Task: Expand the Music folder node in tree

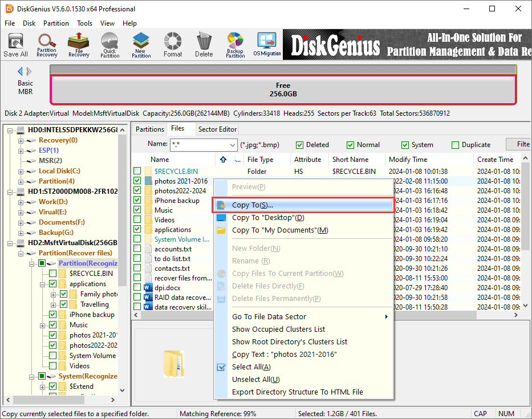Action: [42, 326]
